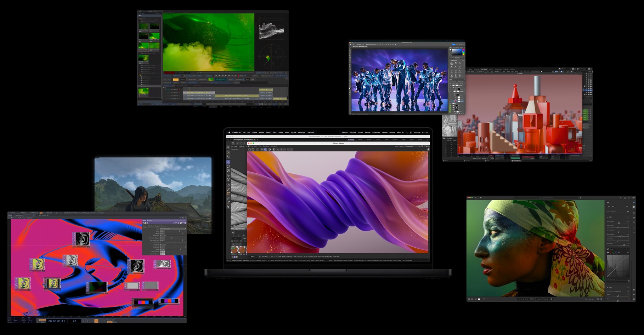644x335 pixels.
Task: Switch to the Common tab in Noise panel
Action: (x=163, y=226)
